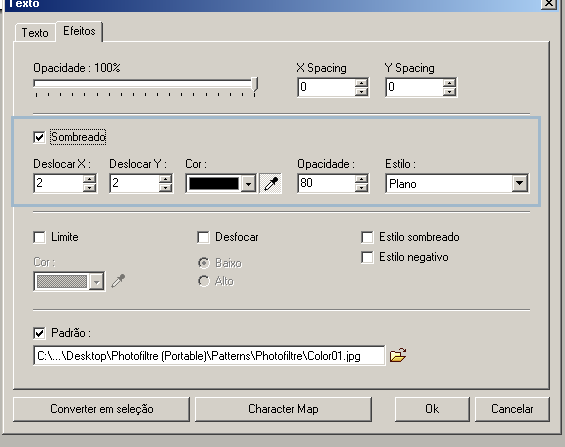The height and width of the screenshot is (447, 565).
Task: Enable the Limite checkbox
Action: point(39,237)
